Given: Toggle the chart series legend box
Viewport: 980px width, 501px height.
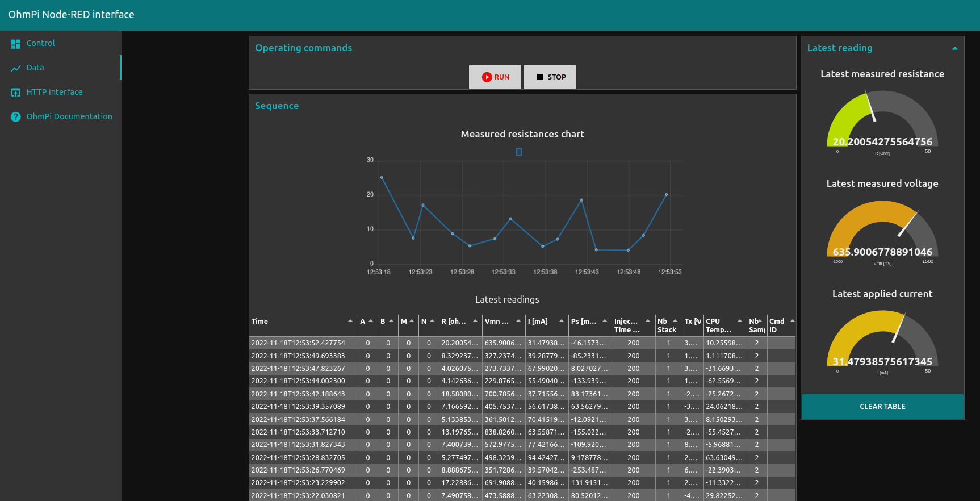Looking at the screenshot, I should click(x=518, y=152).
